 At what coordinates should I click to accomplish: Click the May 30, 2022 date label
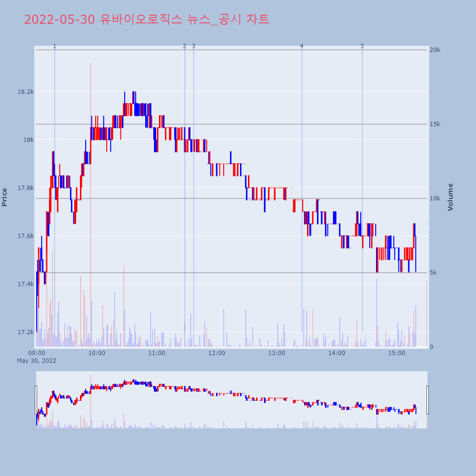(x=37, y=361)
